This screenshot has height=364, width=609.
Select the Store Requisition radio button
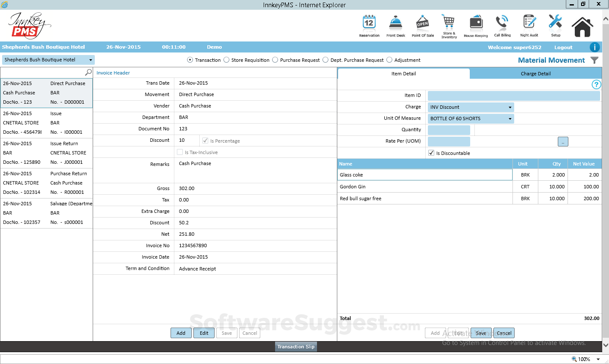click(226, 60)
